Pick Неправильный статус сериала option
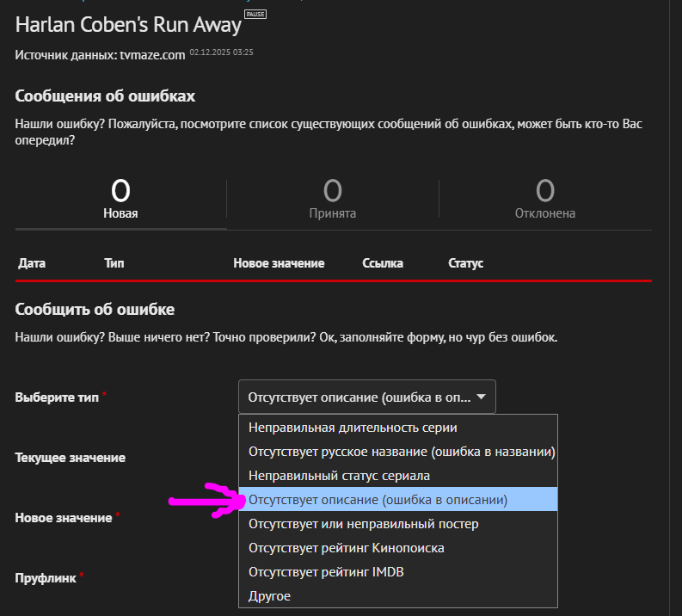This screenshot has height=616, width=682. pyautogui.click(x=339, y=475)
